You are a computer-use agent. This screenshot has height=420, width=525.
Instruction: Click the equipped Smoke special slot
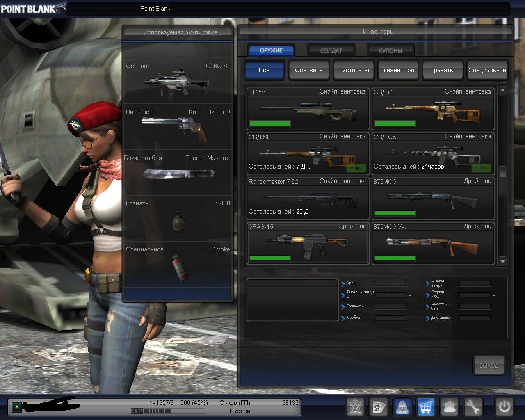point(178,264)
